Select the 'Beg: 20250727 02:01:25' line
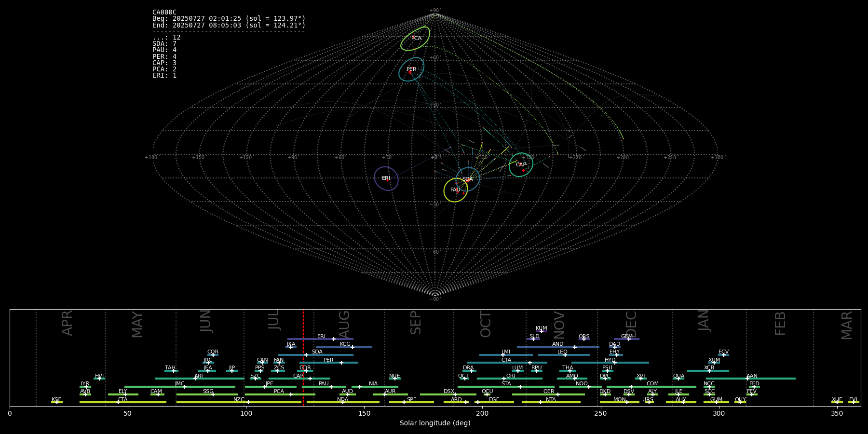The width and height of the screenshot is (868, 434). (229, 19)
